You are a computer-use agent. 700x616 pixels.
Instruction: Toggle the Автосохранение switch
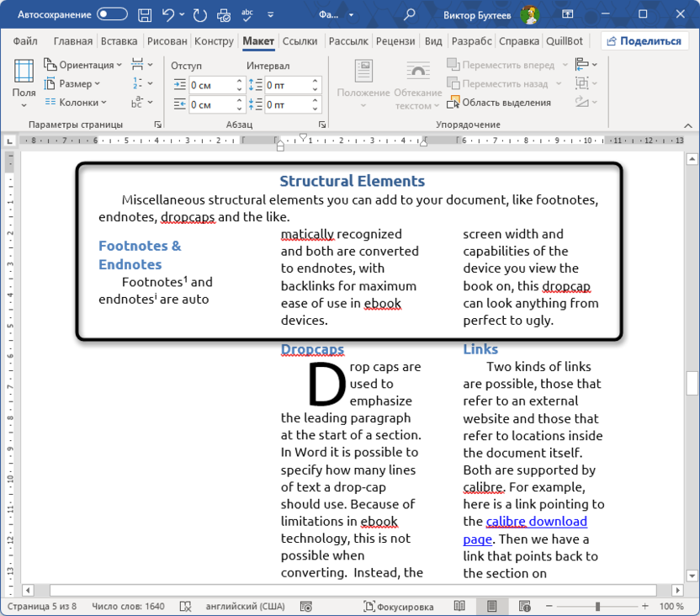(x=112, y=14)
